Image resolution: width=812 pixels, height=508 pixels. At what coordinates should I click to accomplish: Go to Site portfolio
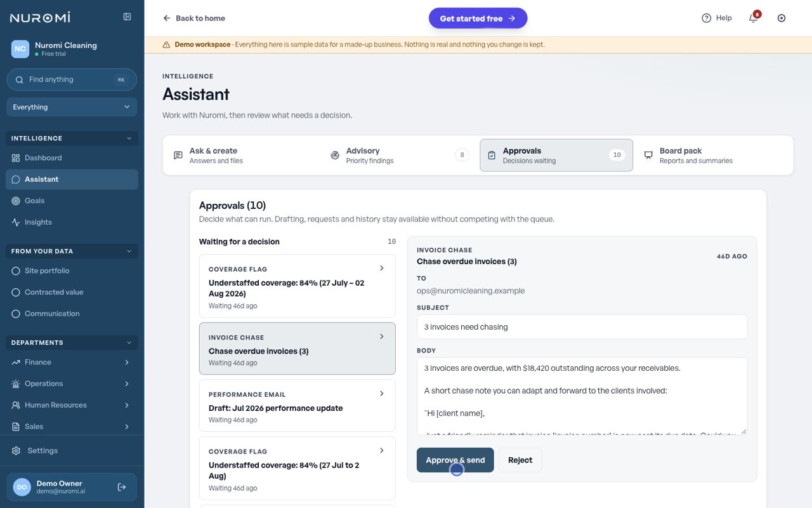(x=72, y=271)
